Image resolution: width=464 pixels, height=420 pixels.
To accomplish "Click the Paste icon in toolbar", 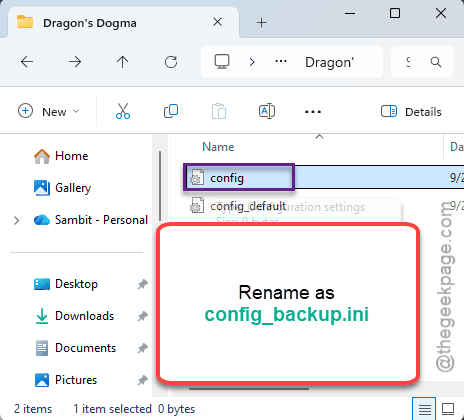I will point(219,111).
